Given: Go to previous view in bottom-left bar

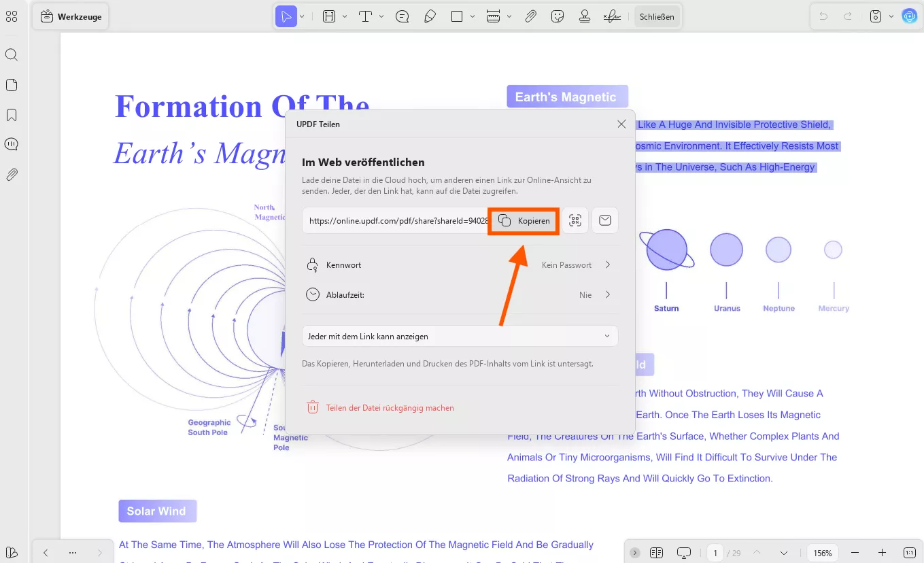Looking at the screenshot, I should 46,553.
